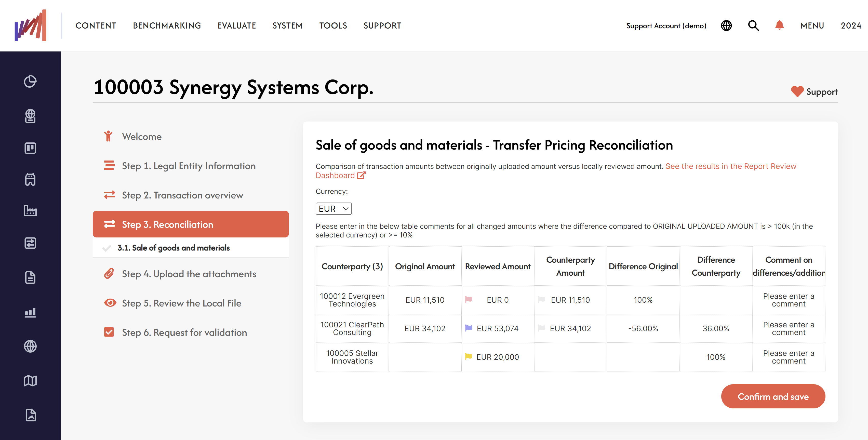Open the BENCHMARKING menu
The image size is (868, 440).
tap(167, 25)
